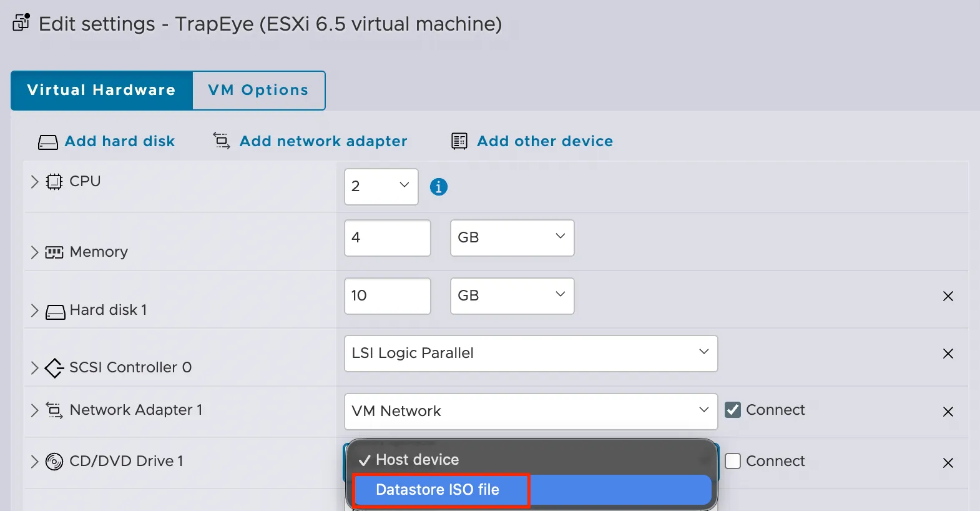Screen dimensions: 980x511
Task: Click the SCSI Controller 0 icon
Action: point(54,368)
